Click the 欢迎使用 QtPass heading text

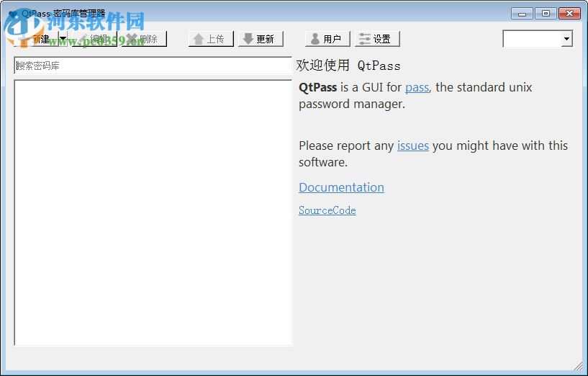(x=348, y=66)
